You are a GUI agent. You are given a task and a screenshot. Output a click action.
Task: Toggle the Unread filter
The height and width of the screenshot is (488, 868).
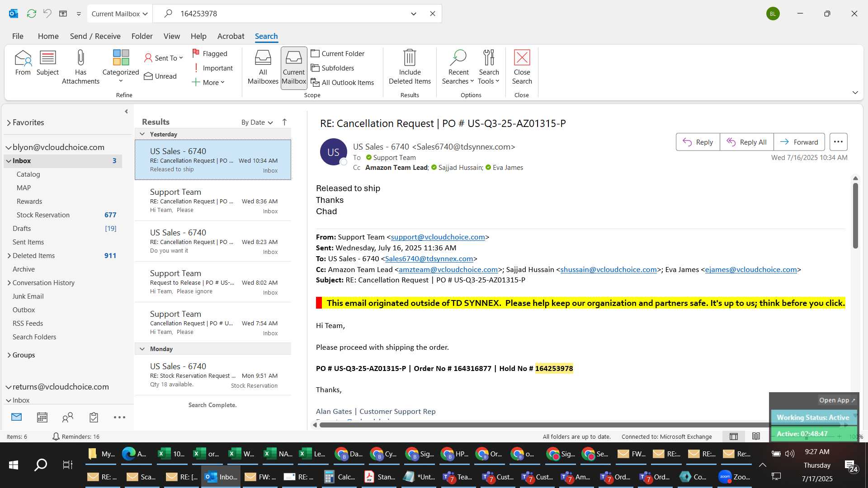pos(160,76)
